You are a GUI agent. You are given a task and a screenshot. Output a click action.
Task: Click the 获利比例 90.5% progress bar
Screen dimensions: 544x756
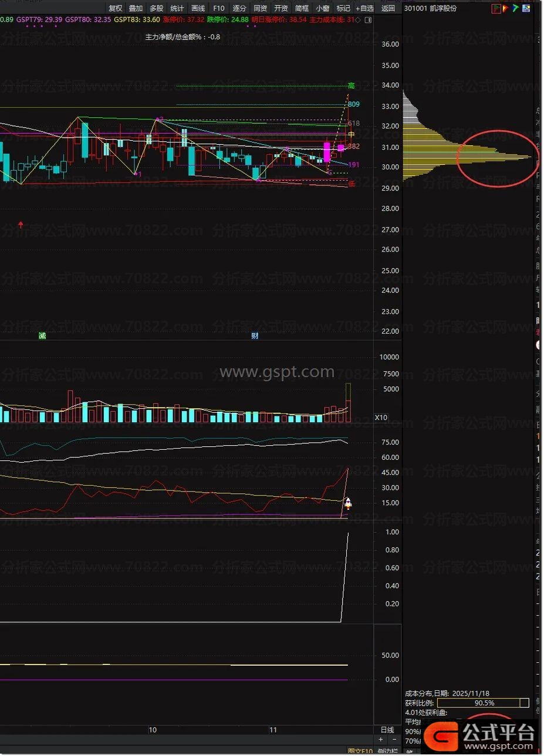484,703
